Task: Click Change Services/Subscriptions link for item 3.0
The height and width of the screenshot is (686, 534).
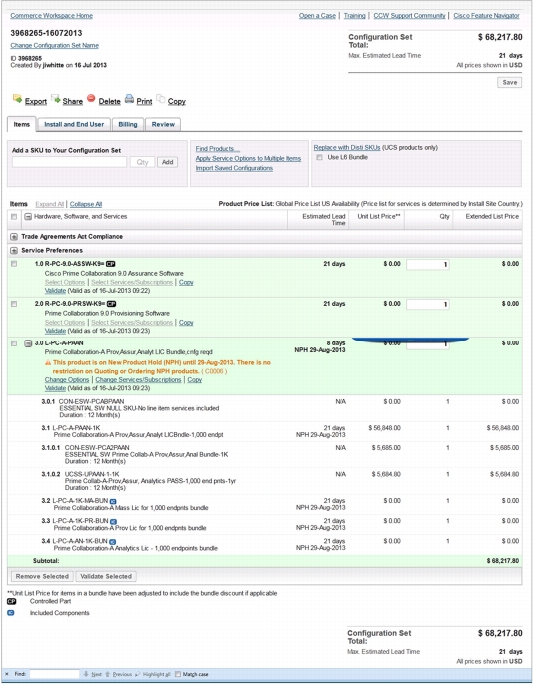Action: point(138,379)
